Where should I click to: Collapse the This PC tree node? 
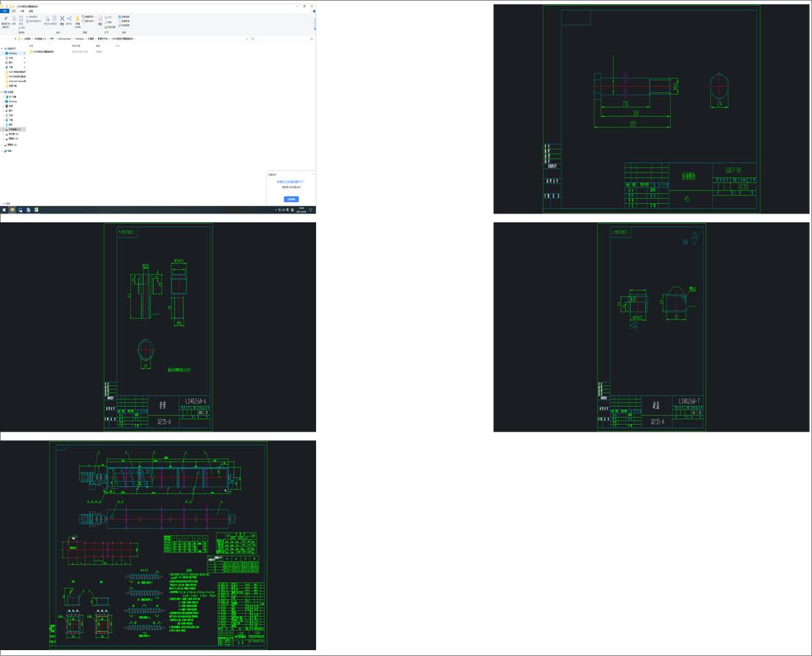click(x=2, y=92)
